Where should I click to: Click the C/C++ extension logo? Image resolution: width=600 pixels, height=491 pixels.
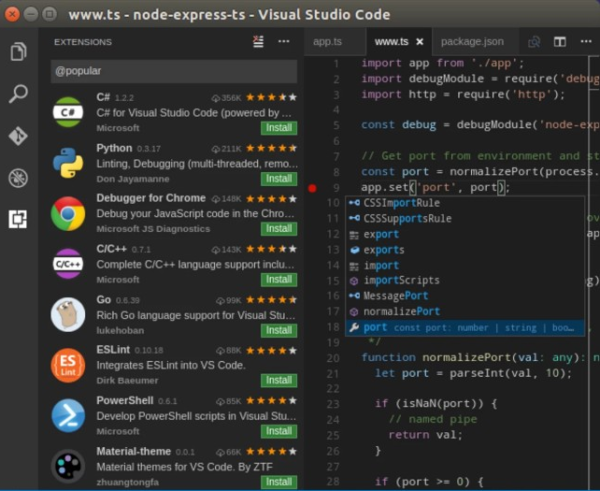pos(68,264)
